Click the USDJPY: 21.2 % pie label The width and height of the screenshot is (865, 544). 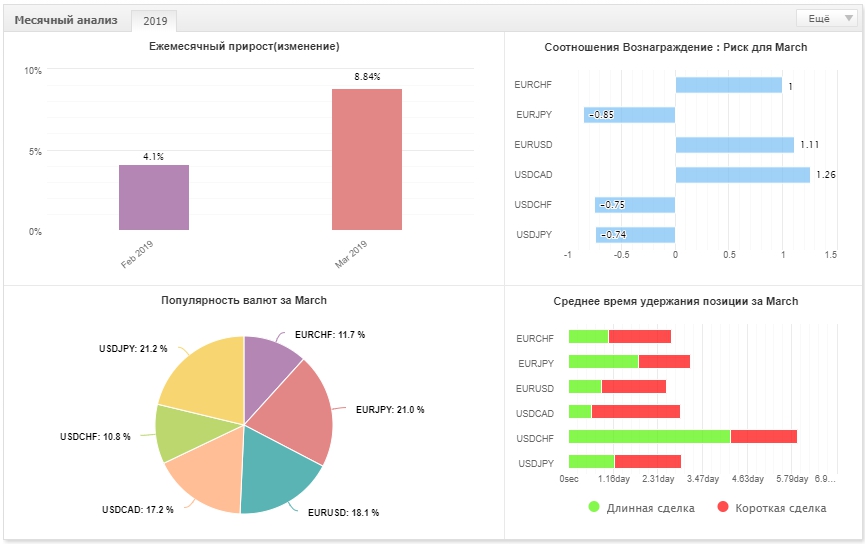133,349
